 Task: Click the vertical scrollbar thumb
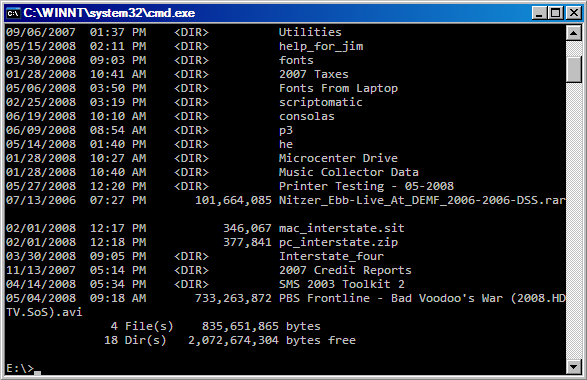tap(574, 69)
